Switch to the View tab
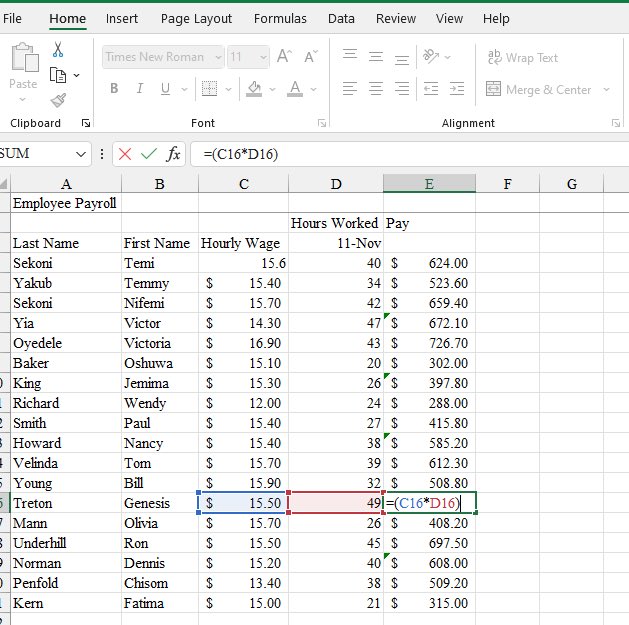The image size is (629, 625). tap(449, 18)
